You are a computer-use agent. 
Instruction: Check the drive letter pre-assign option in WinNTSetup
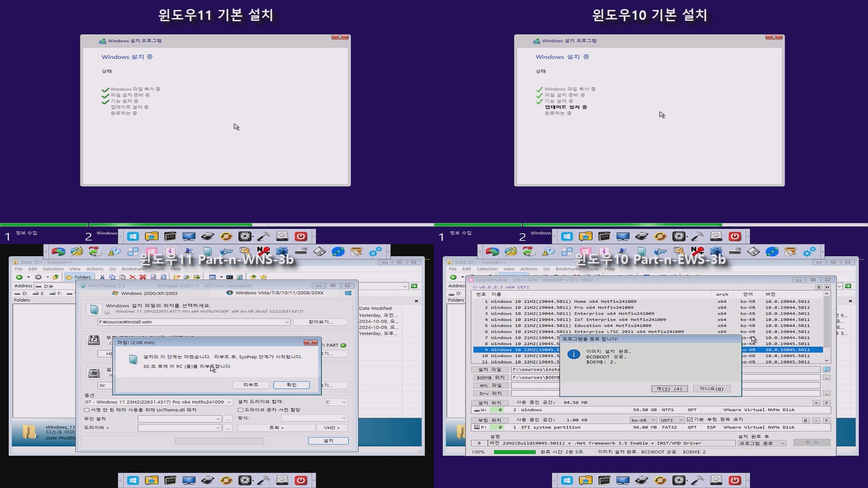[241, 410]
